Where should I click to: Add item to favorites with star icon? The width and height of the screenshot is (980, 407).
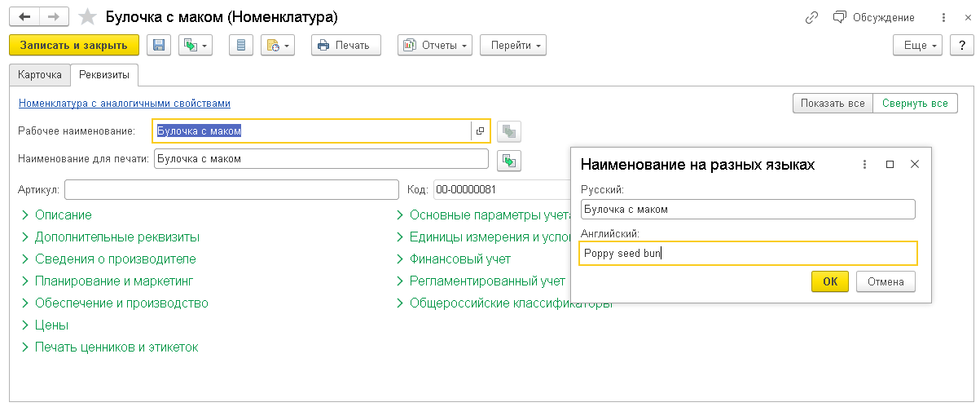[x=87, y=17]
